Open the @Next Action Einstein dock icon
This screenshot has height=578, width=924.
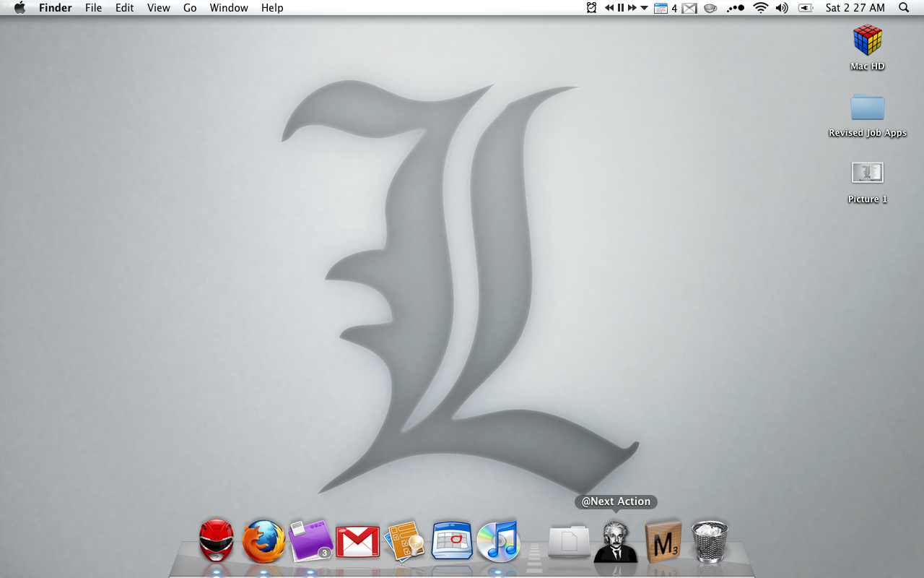pos(616,541)
